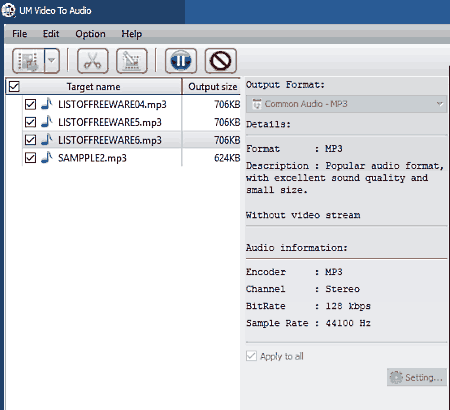Viewport: 450px width, 410px height.
Task: Click the scissors cut tool icon
Action: point(93,61)
